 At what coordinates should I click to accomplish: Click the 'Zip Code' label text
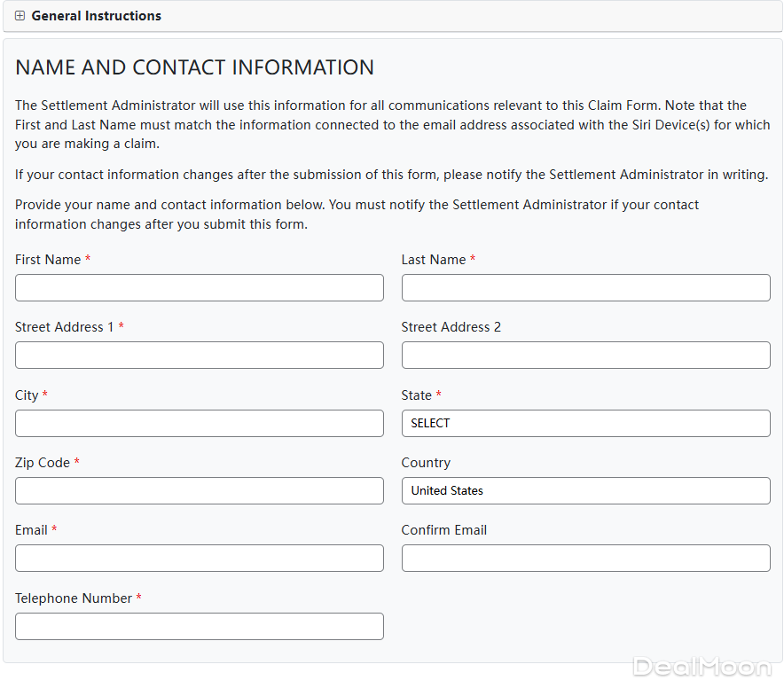coord(43,463)
